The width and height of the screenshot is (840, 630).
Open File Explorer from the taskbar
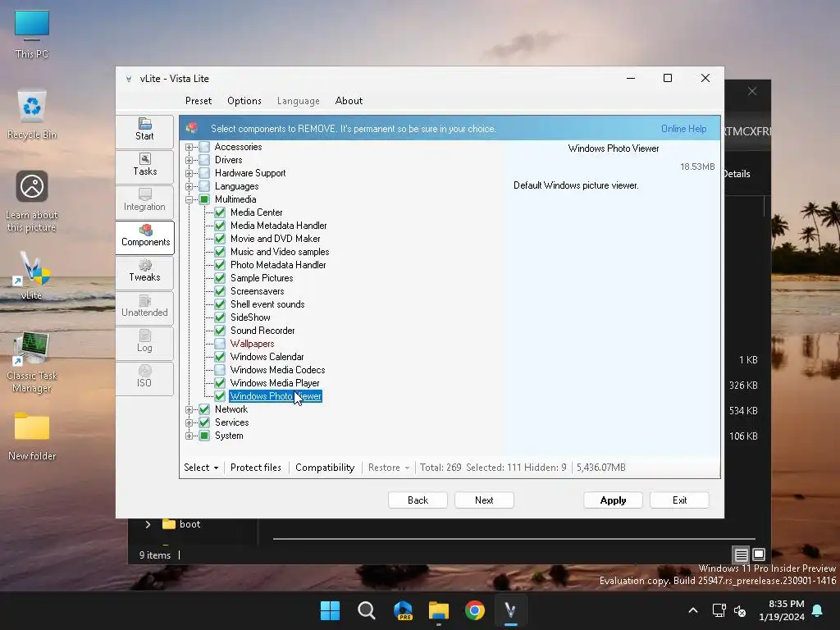point(439,610)
